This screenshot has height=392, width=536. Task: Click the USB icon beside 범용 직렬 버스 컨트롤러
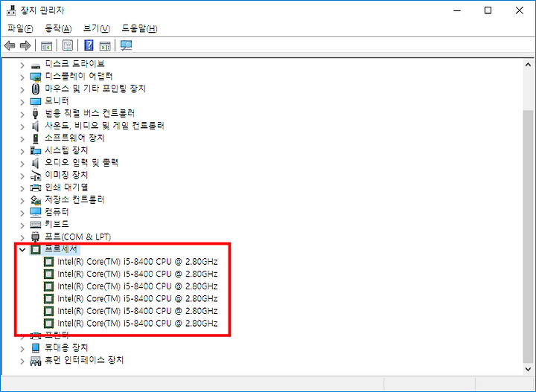coord(35,114)
